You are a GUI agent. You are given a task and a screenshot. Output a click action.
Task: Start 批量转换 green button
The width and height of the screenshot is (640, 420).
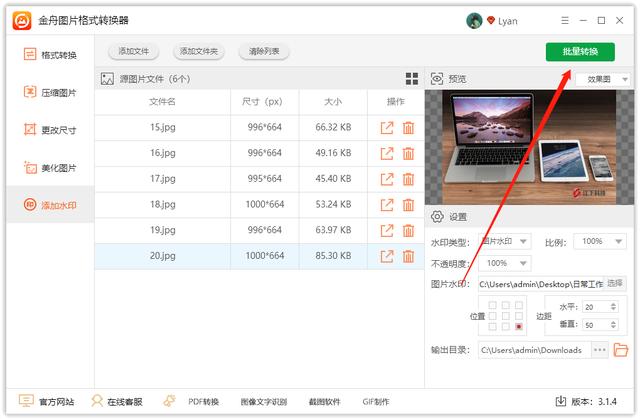pos(580,51)
